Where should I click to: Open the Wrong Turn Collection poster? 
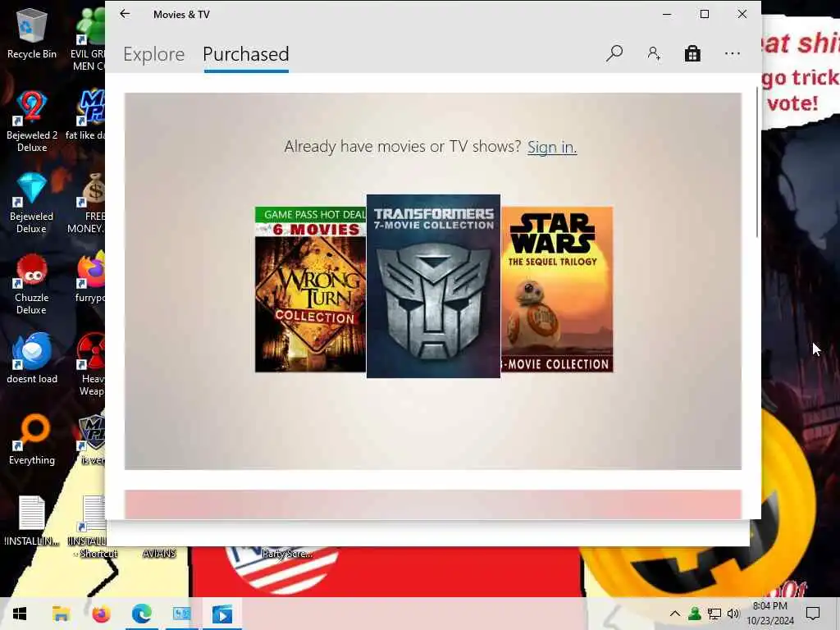(311, 290)
